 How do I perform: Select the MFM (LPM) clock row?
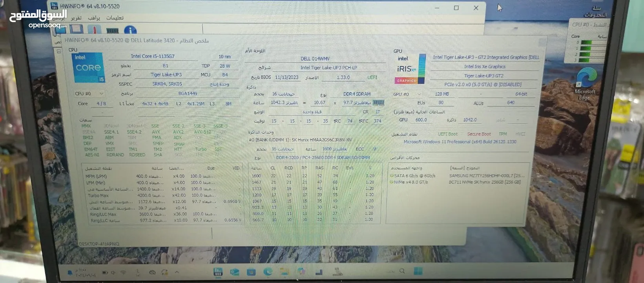(x=162, y=176)
